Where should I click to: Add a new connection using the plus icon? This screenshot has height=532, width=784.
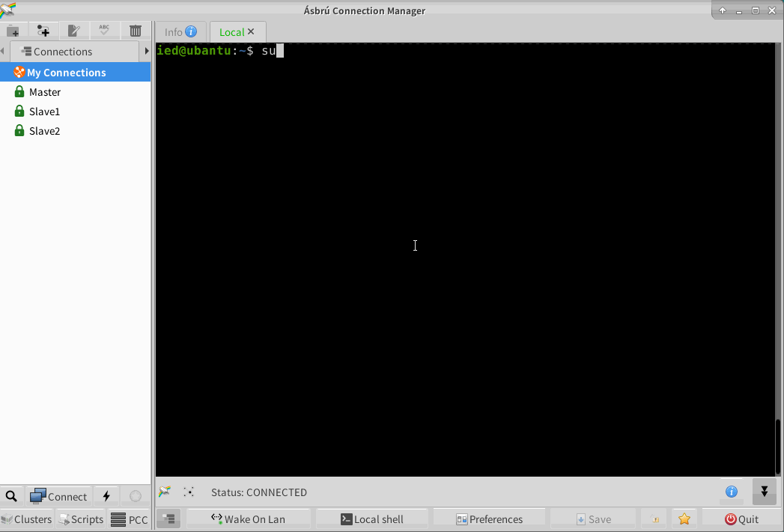coord(43,31)
